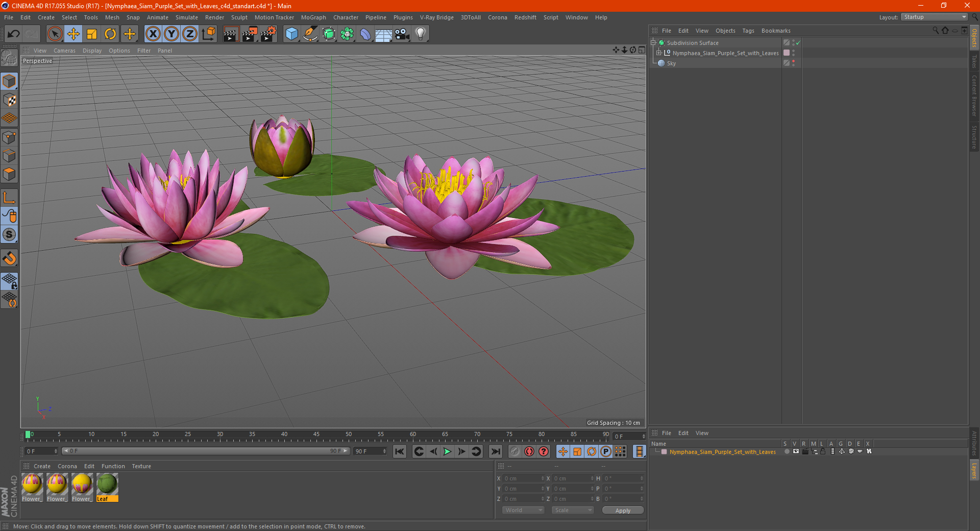This screenshot has width=980, height=531.
Task: Open the V-Ray Bridge menu
Action: tap(436, 17)
